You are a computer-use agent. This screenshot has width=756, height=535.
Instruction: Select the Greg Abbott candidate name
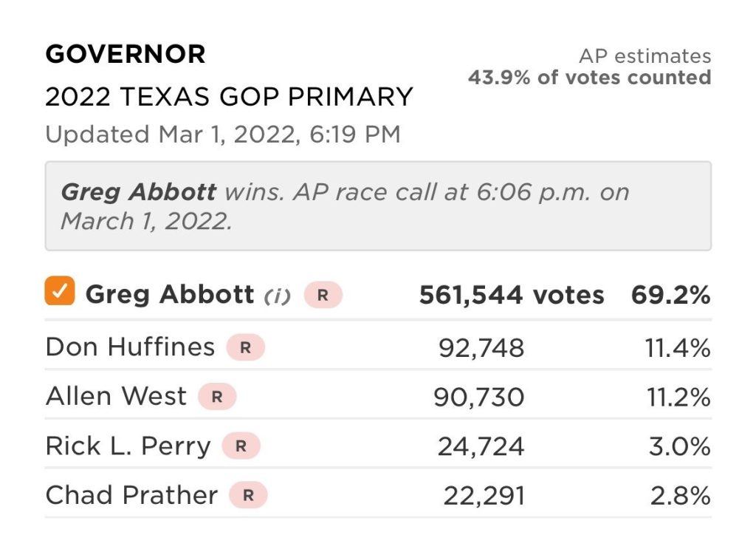pos(170,295)
